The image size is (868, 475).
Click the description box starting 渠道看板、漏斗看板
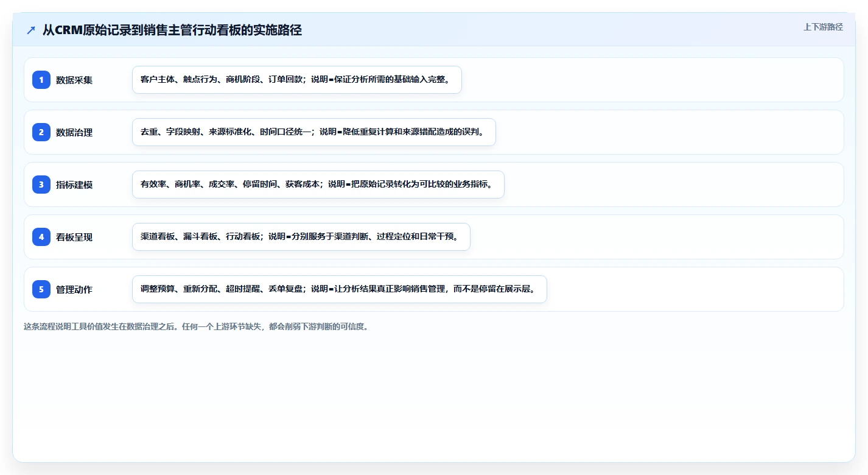[x=301, y=237]
